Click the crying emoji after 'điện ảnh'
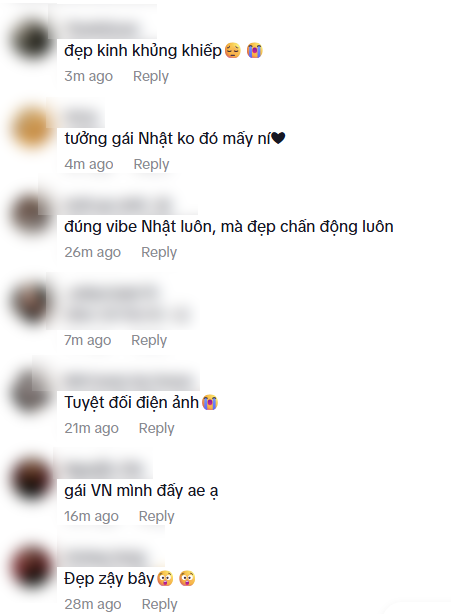This screenshot has width=451, height=614. tap(210, 403)
